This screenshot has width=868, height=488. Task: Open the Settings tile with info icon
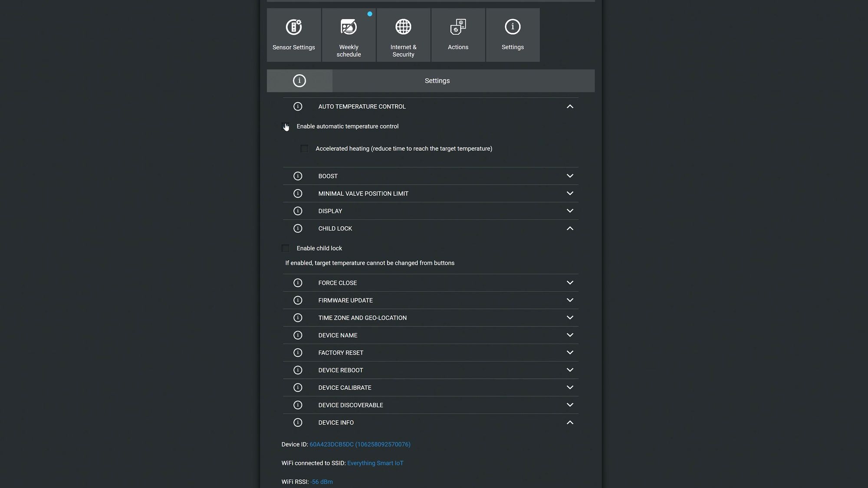[513, 35]
